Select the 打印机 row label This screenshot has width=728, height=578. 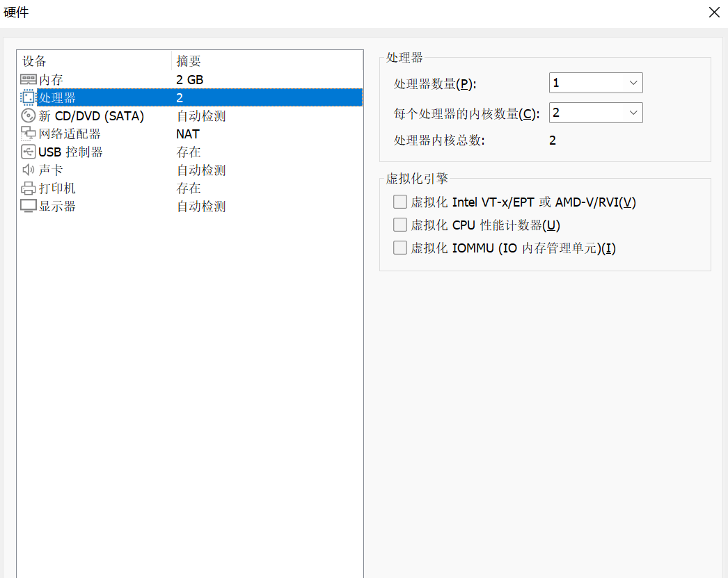click(57, 188)
